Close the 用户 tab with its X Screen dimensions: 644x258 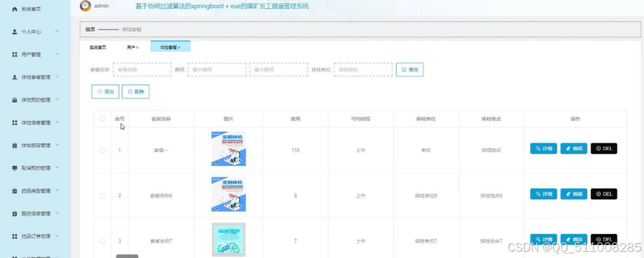(138, 47)
